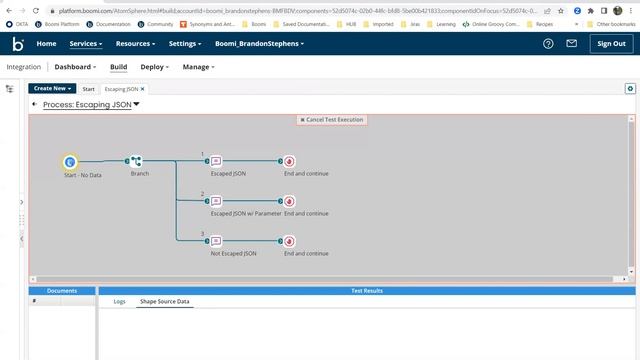Open Chrome menu three dots
This screenshot has height=360, width=640.
(631, 11)
